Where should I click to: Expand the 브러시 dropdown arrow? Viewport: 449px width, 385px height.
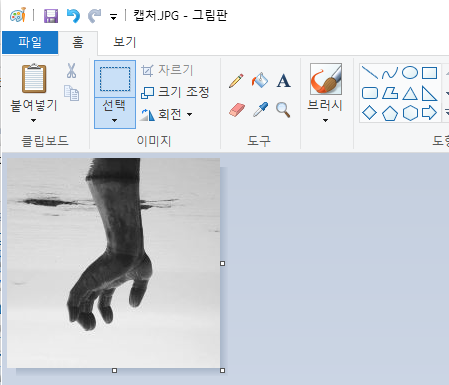[325, 120]
